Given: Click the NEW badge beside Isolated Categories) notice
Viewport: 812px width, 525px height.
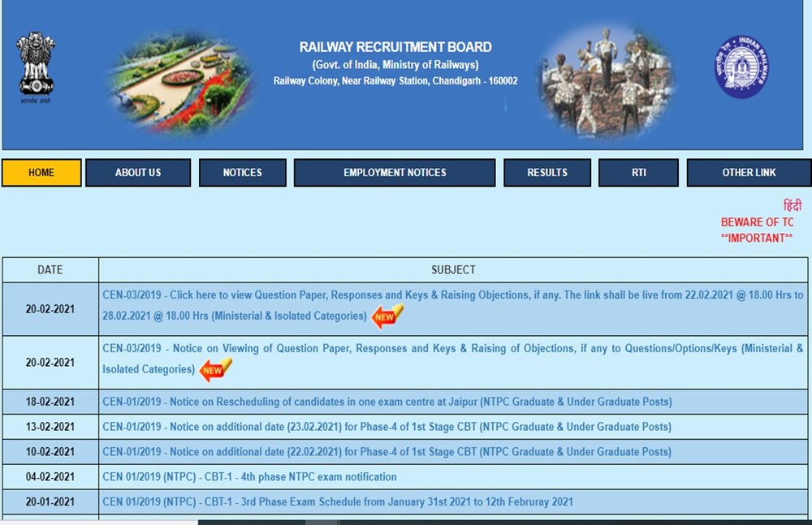Looking at the screenshot, I should point(215,370).
